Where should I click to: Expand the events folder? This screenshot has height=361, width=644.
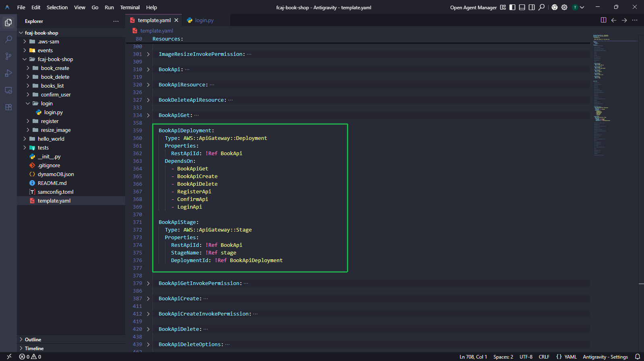point(71,51)
